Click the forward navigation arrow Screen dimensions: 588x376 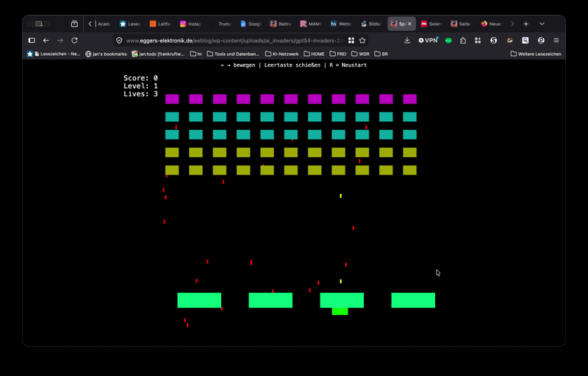(x=60, y=40)
